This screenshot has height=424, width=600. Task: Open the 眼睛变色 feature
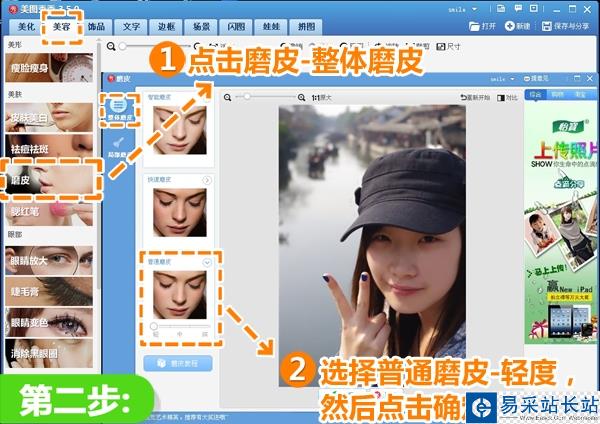[49, 322]
